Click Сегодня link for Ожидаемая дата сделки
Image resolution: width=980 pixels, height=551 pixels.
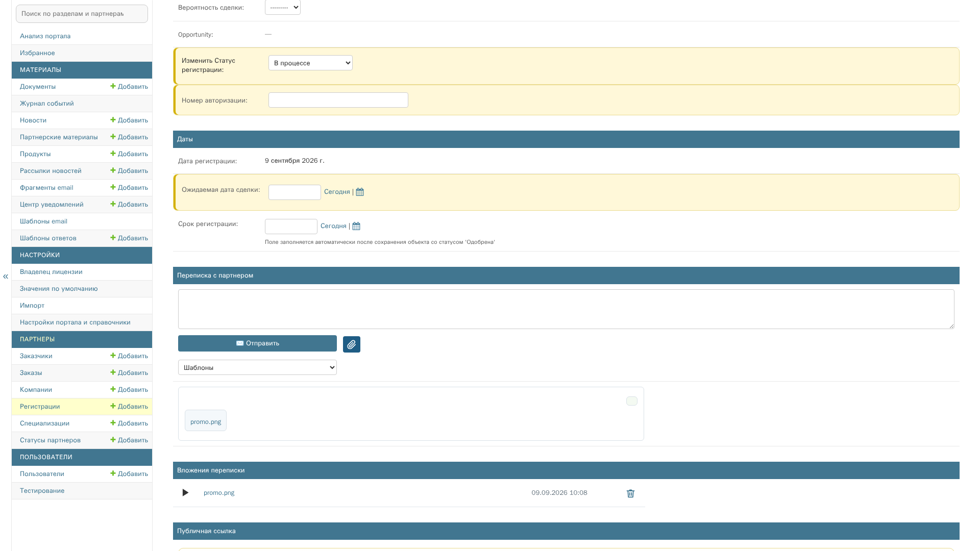[x=337, y=192]
